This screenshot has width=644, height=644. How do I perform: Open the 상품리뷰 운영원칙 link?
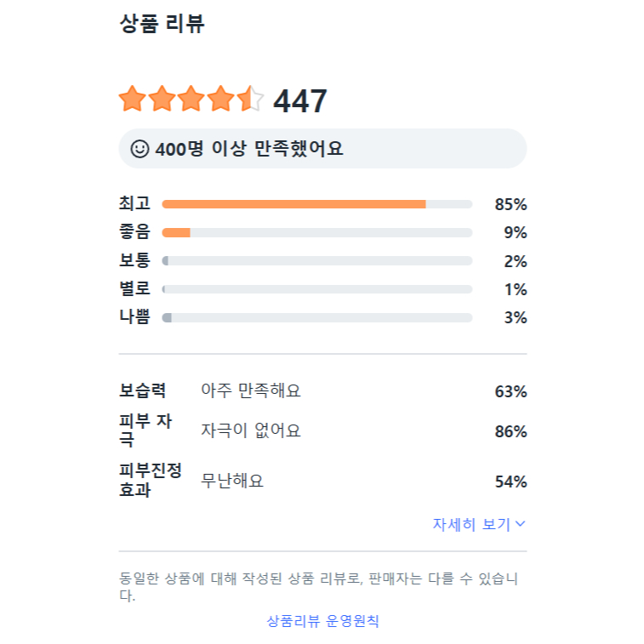click(322, 621)
